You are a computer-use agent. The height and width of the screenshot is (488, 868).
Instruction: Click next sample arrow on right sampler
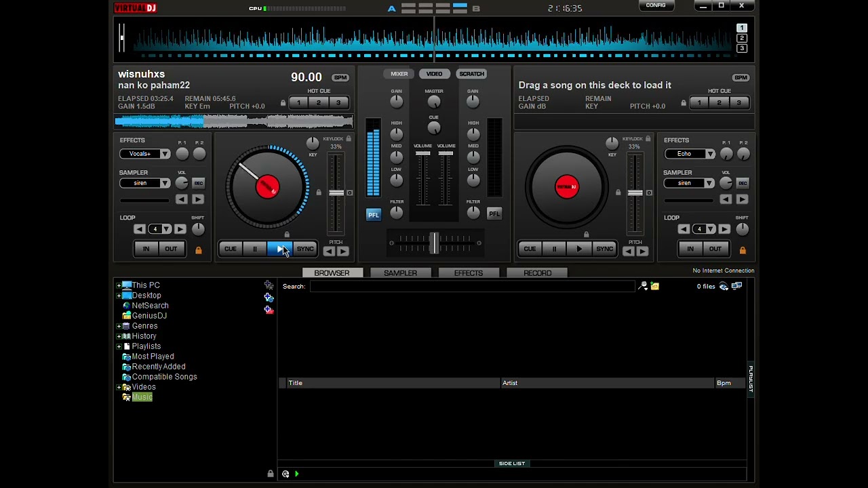pyautogui.click(x=742, y=199)
